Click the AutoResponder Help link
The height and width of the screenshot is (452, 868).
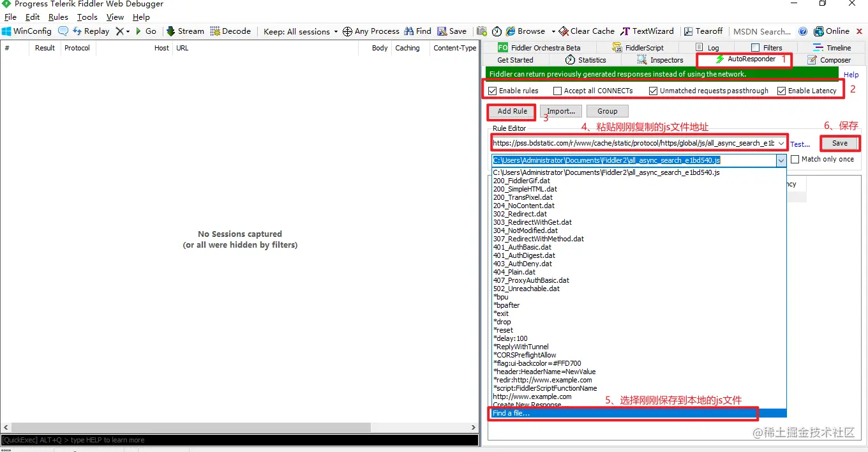pyautogui.click(x=851, y=75)
